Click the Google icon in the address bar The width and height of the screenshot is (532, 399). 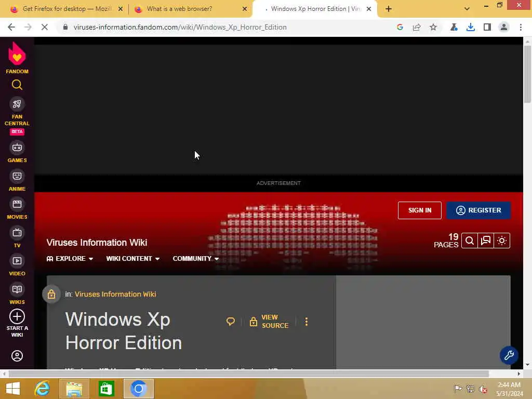[400, 27]
